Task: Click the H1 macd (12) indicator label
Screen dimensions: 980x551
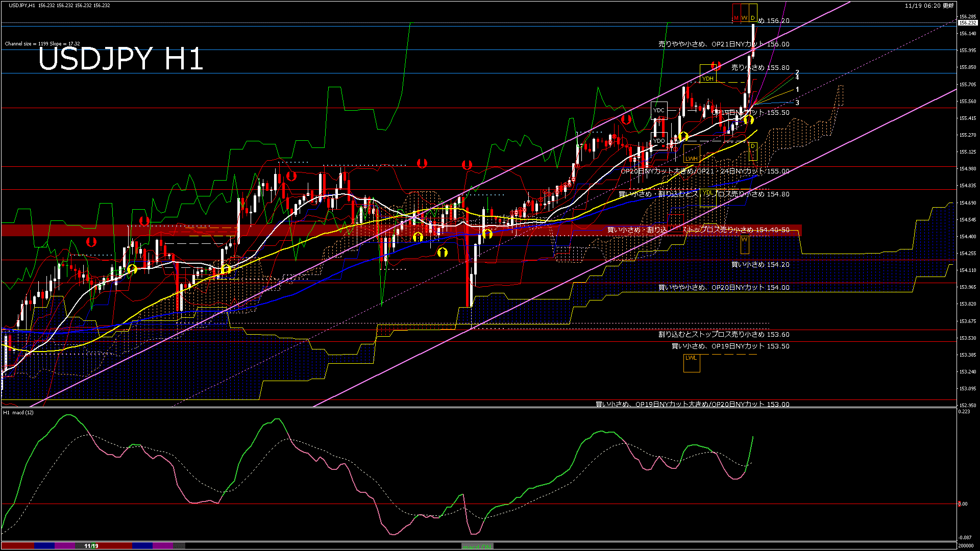Action: point(18,412)
